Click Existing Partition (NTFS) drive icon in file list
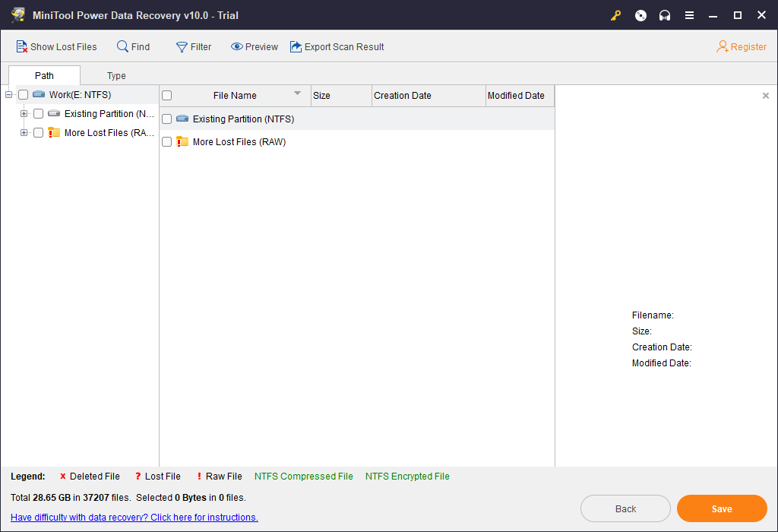The image size is (778, 532). (182, 119)
